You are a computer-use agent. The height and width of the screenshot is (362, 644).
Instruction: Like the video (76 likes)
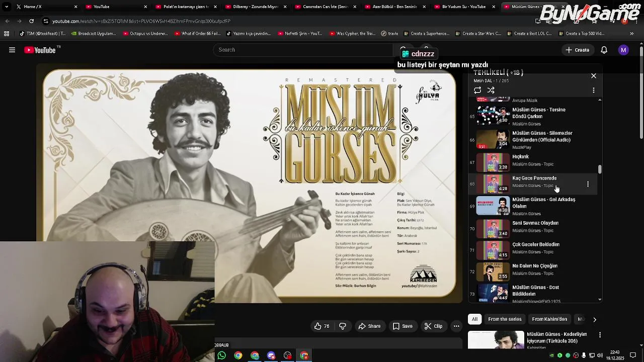(322, 326)
